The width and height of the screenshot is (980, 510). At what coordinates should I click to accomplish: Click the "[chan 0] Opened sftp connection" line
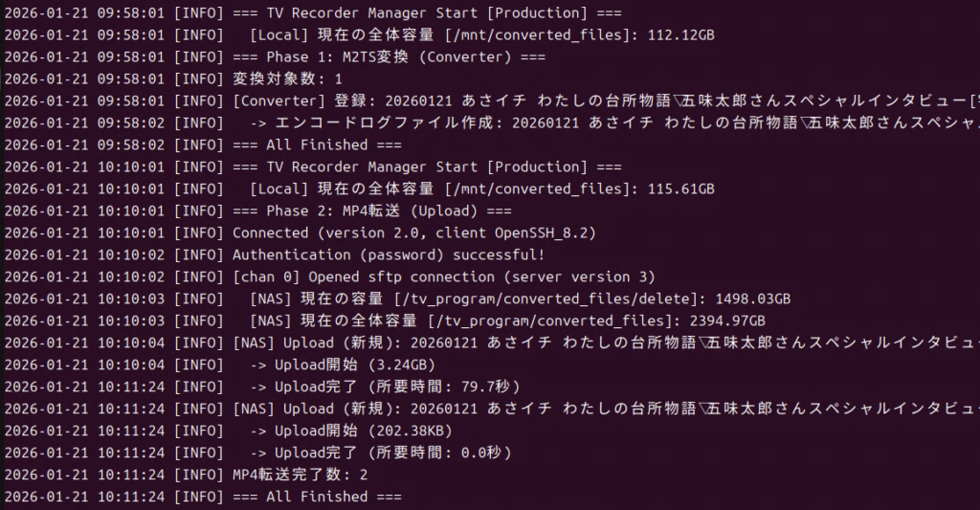click(x=444, y=277)
